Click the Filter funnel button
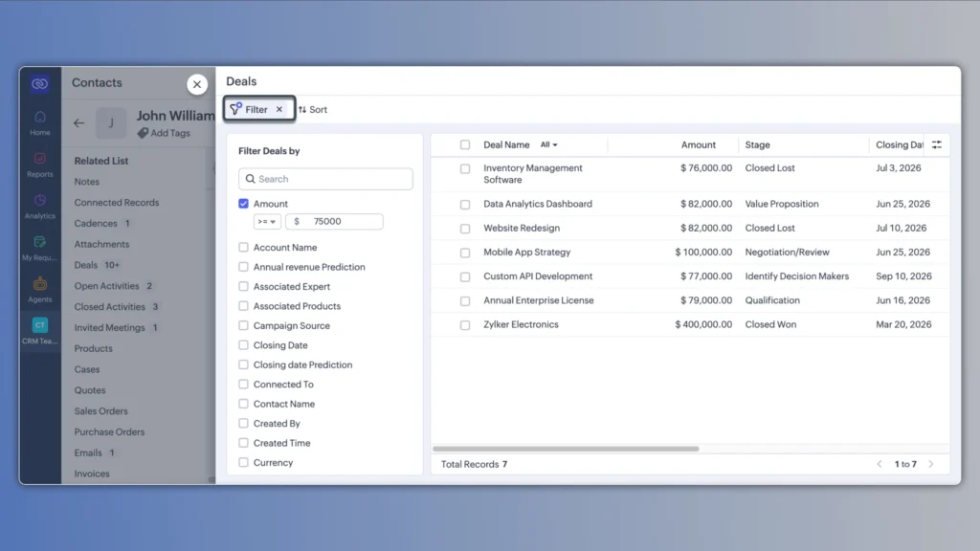Viewport: 980px width, 551px height. click(x=250, y=109)
